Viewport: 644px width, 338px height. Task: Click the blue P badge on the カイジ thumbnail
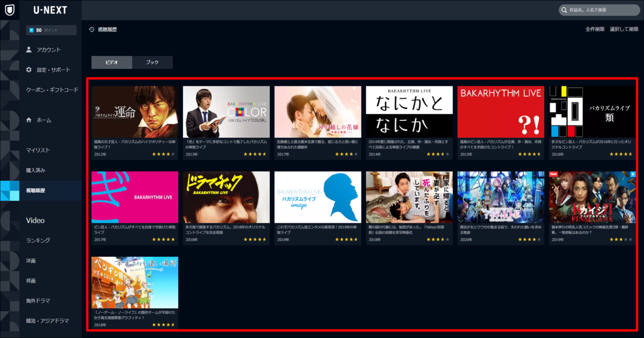click(x=632, y=174)
